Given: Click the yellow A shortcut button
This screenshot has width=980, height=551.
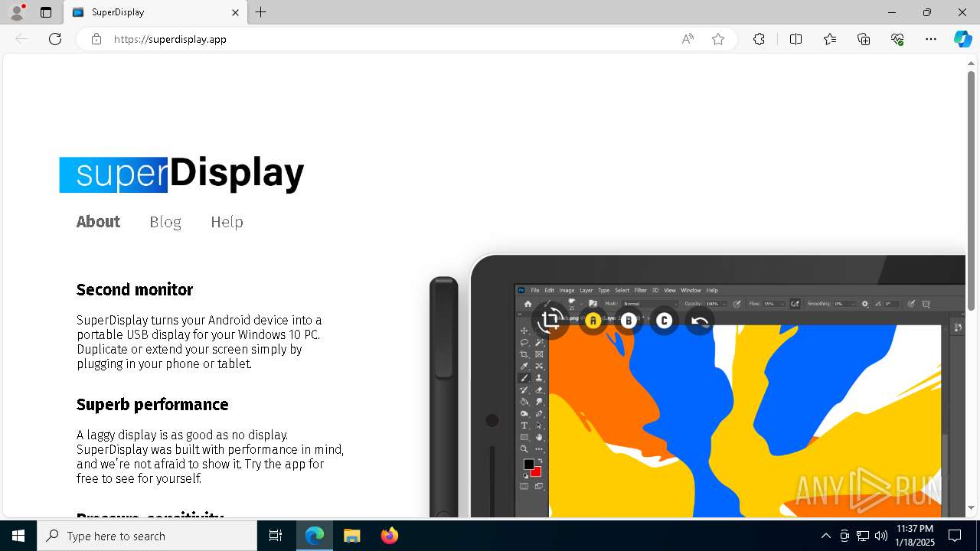Looking at the screenshot, I should [x=593, y=321].
